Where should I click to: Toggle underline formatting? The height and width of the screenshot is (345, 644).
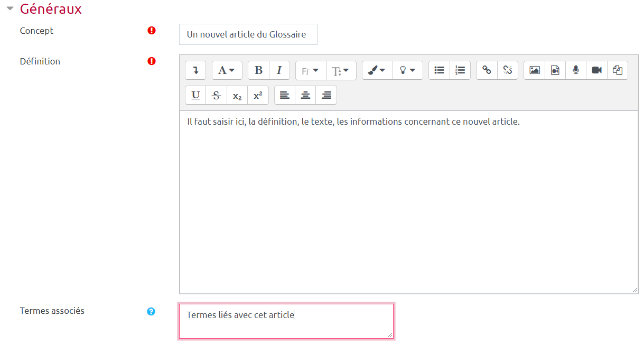pyautogui.click(x=195, y=96)
